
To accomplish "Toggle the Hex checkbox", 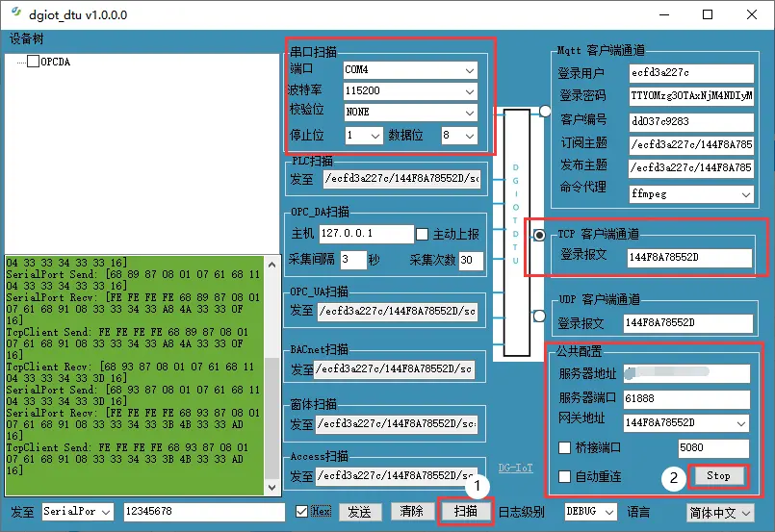I will click(302, 512).
